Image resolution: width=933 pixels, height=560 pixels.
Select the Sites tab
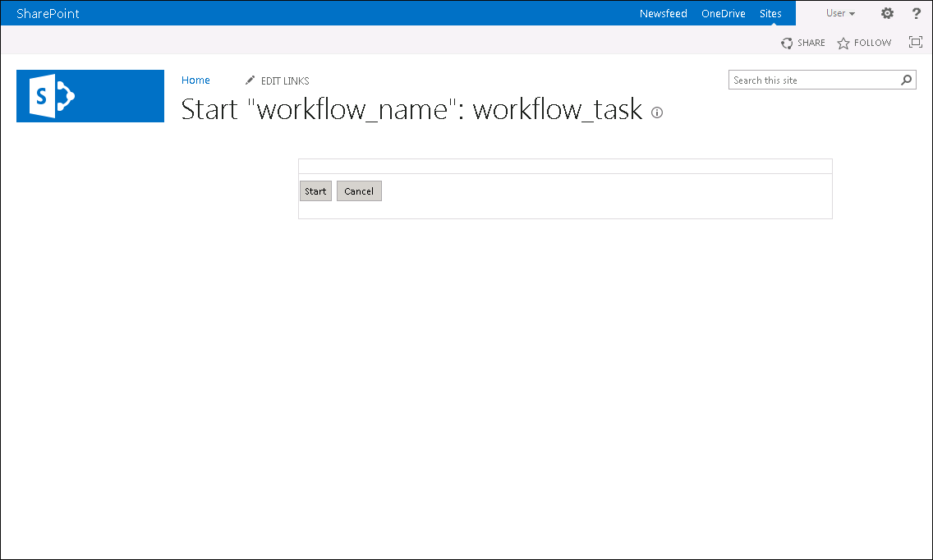(770, 13)
